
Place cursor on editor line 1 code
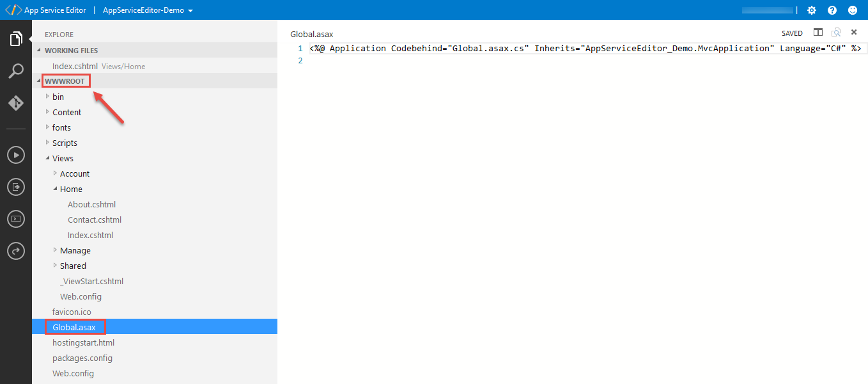(585, 48)
